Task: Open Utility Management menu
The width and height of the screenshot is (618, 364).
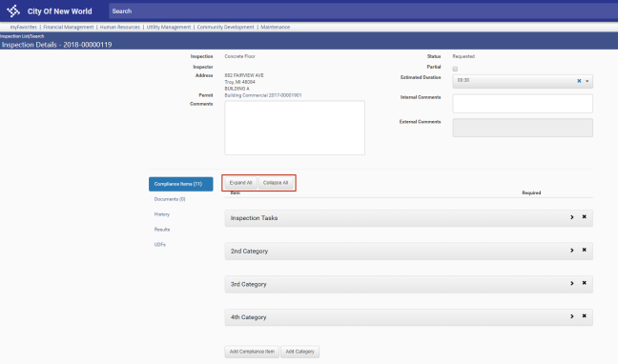Action: pos(168,28)
